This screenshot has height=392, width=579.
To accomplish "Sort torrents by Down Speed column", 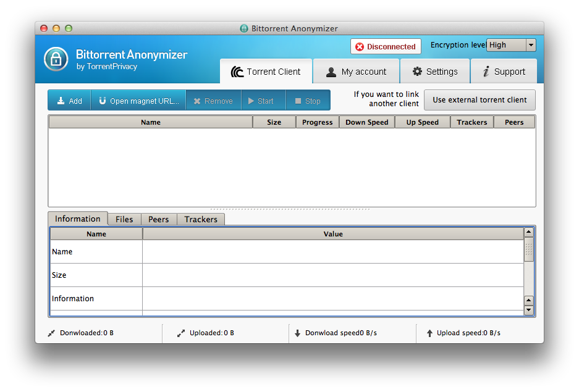I will 367,122.
